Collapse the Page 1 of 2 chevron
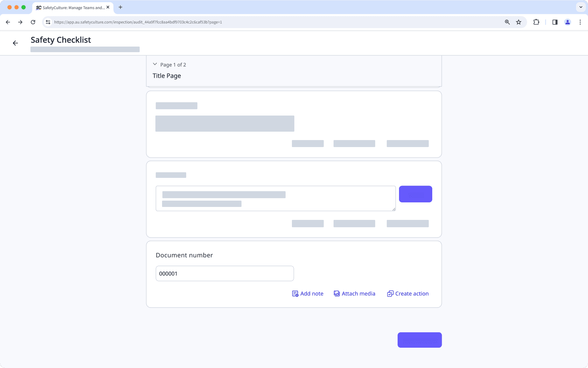This screenshot has width=588, height=368. (x=155, y=64)
